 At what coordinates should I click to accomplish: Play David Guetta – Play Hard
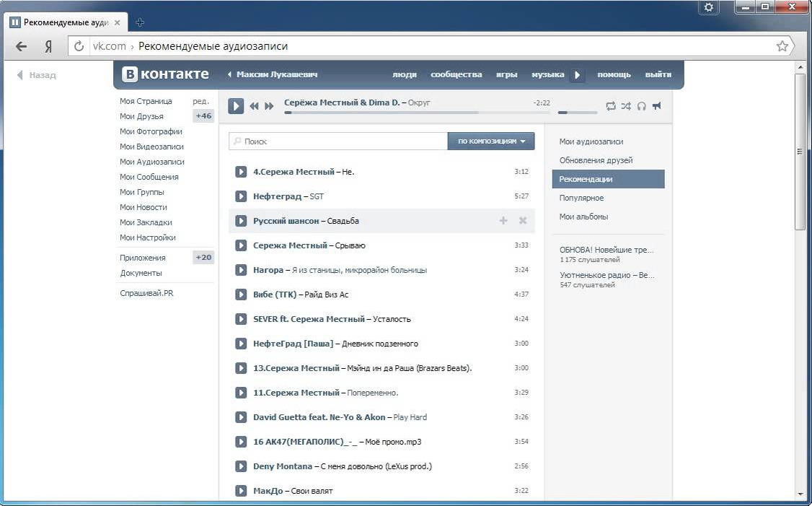click(241, 416)
